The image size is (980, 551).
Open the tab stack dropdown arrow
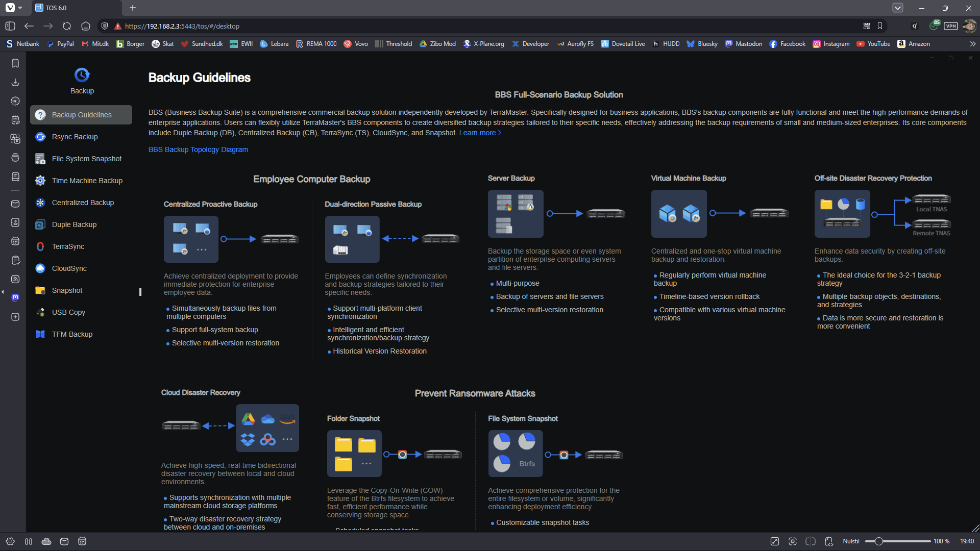pos(898,8)
